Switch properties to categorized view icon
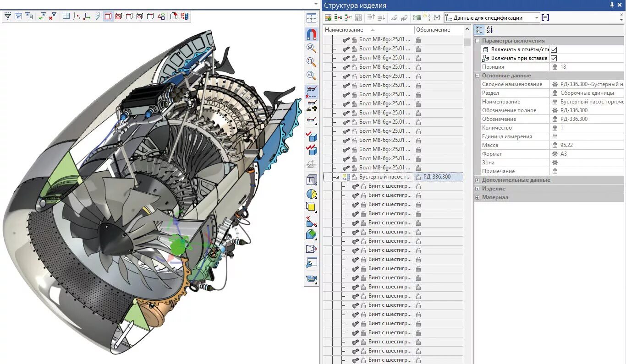The width and height of the screenshot is (626, 364). [479, 30]
